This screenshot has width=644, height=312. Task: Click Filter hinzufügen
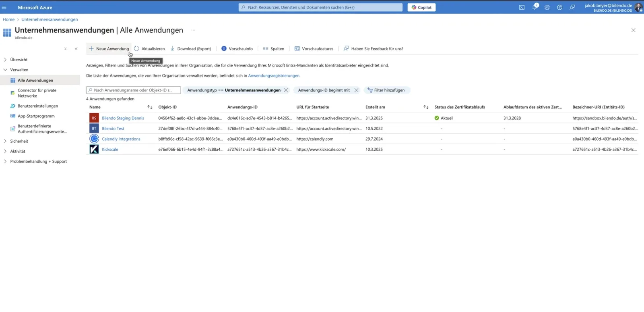pyautogui.click(x=386, y=90)
